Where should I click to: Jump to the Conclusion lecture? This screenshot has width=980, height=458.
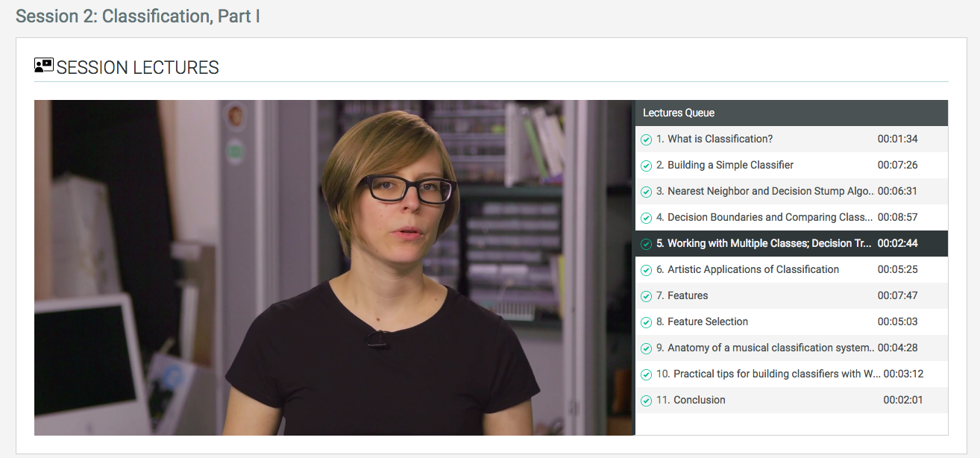point(699,400)
